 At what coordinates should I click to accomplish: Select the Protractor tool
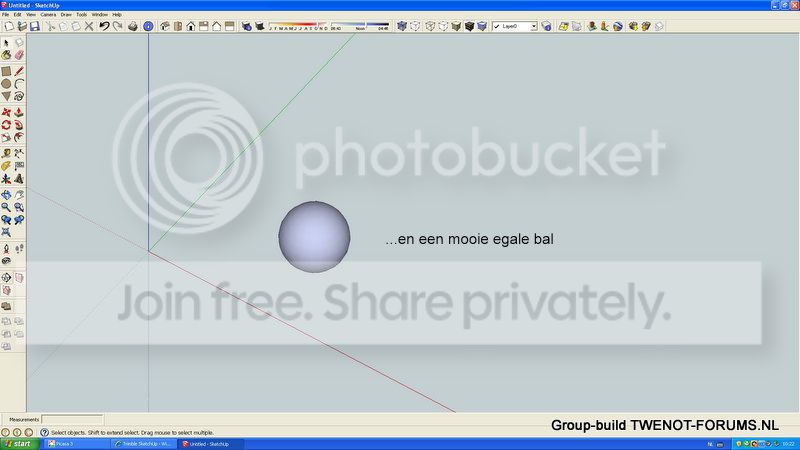click(x=6, y=166)
